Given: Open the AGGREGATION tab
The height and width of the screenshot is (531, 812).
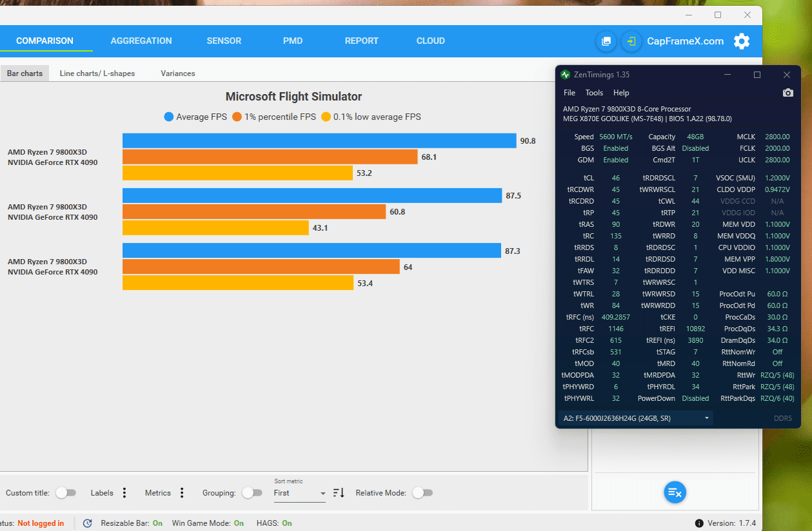Looking at the screenshot, I should tap(141, 41).
